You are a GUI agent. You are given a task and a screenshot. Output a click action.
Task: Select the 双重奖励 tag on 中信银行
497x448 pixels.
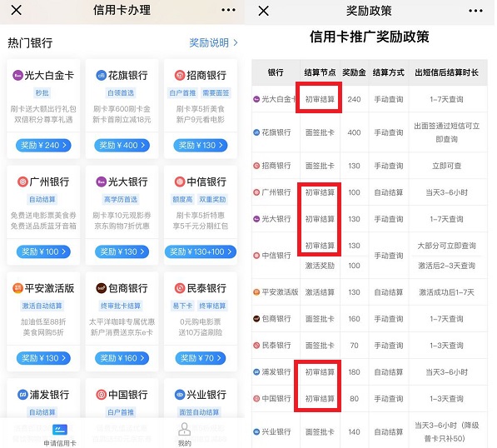[212, 199]
